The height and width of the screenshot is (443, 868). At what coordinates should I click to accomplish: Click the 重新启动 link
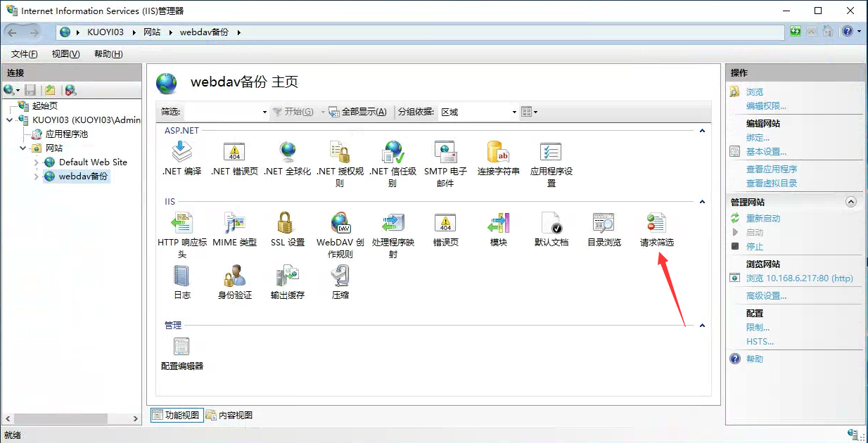(763, 219)
